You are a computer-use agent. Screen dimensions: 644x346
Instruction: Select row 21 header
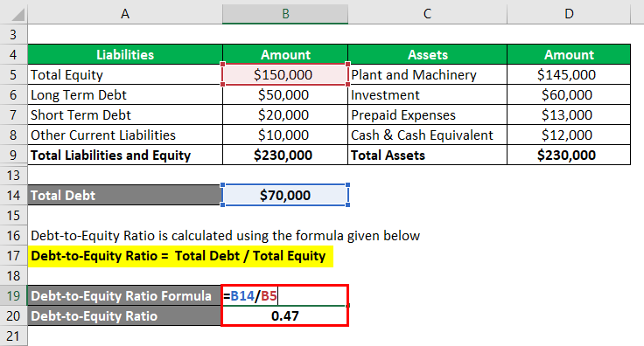click(13, 336)
